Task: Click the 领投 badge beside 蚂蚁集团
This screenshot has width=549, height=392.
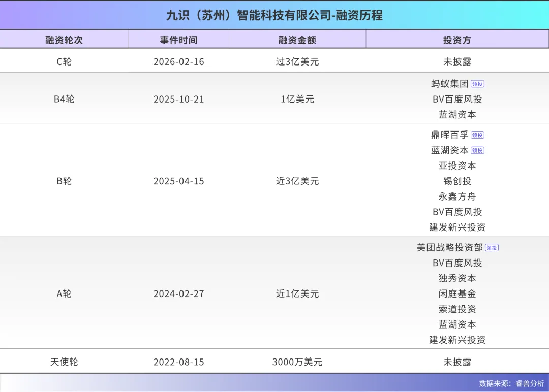Action: pyautogui.click(x=477, y=84)
